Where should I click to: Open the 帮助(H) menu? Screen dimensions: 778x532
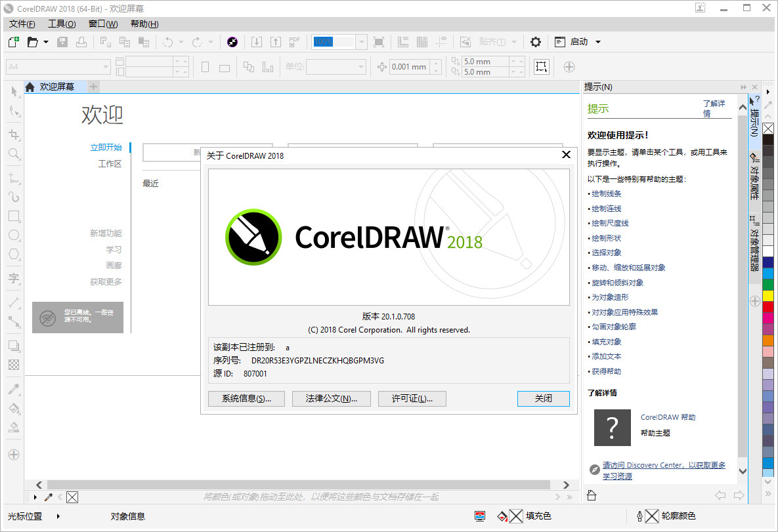[144, 24]
